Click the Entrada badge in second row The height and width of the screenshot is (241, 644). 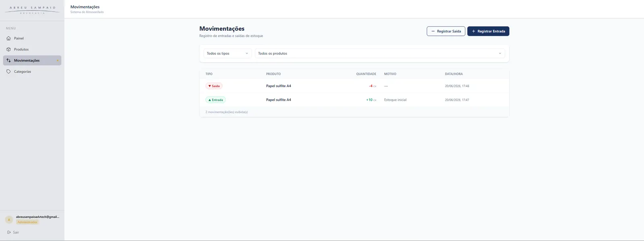(215, 100)
